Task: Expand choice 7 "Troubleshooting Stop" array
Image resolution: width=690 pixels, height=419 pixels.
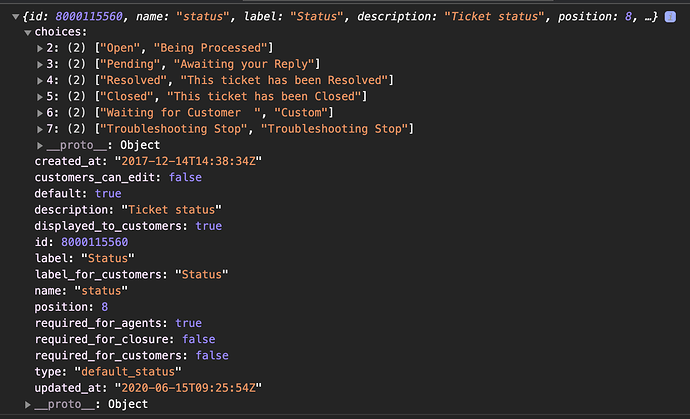Action: click(40, 129)
